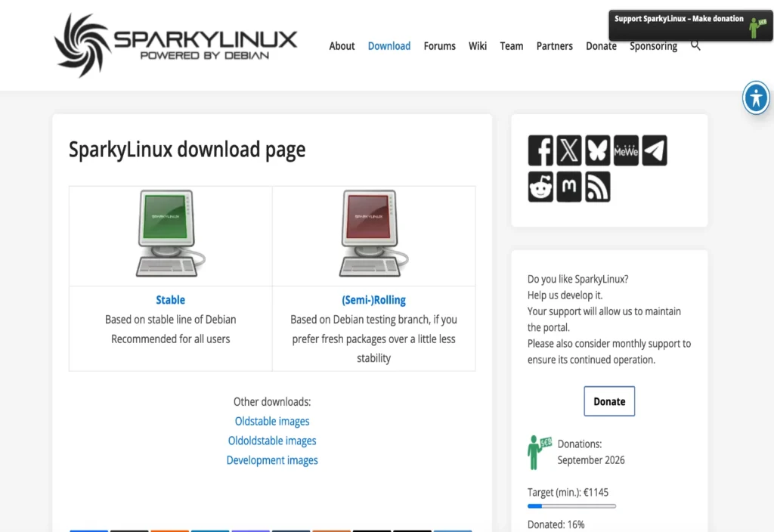Open the Bluesky butterfly icon
Screen dimensions: 774x532
click(x=598, y=150)
